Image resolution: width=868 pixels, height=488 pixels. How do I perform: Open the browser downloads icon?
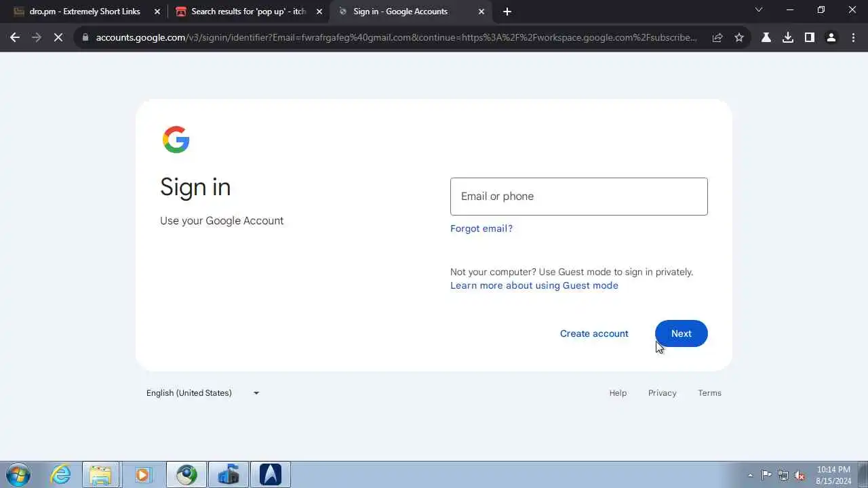[x=788, y=38]
